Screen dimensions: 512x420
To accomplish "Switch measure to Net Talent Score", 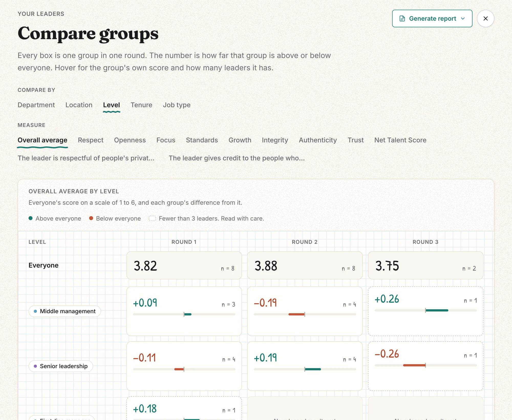I will 400,140.
